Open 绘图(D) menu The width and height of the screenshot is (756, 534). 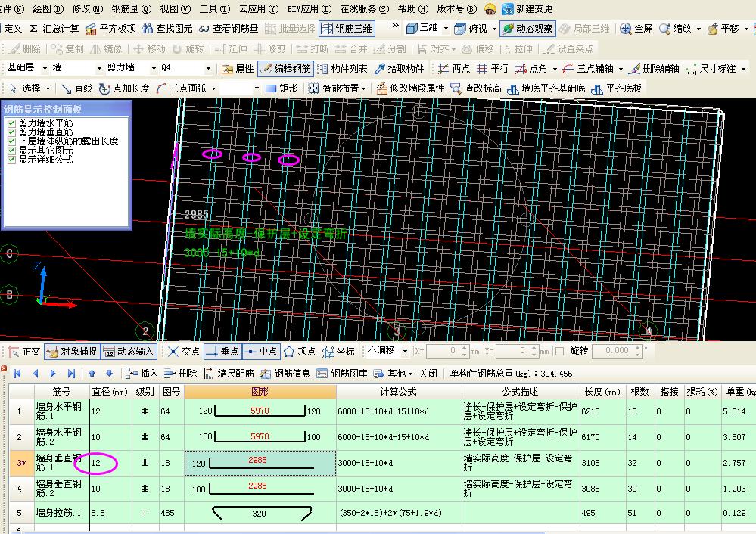tap(48, 8)
